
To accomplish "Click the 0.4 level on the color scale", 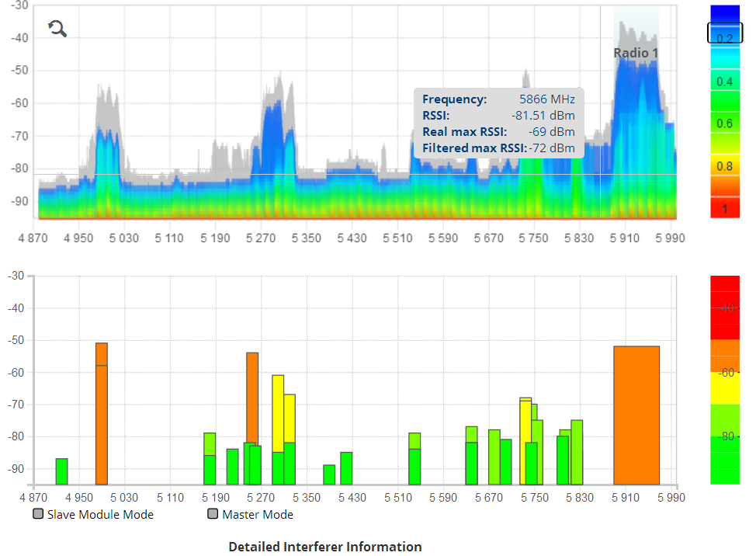I will pos(725,82).
